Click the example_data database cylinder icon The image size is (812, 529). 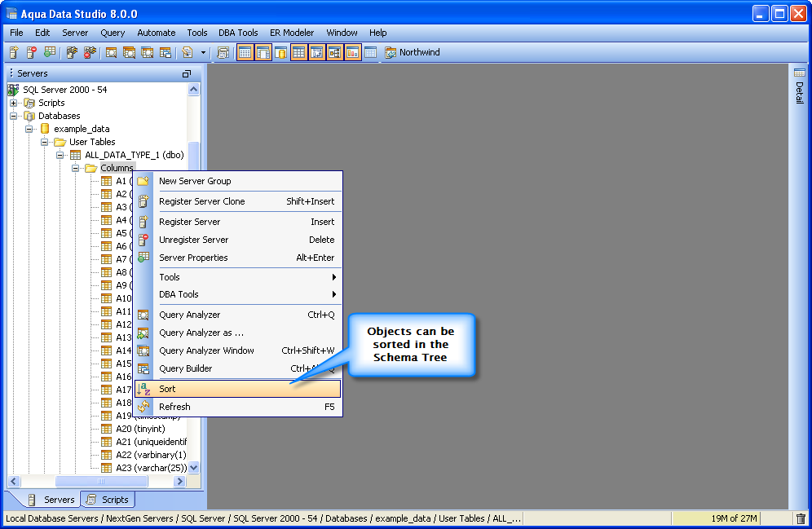pos(45,128)
